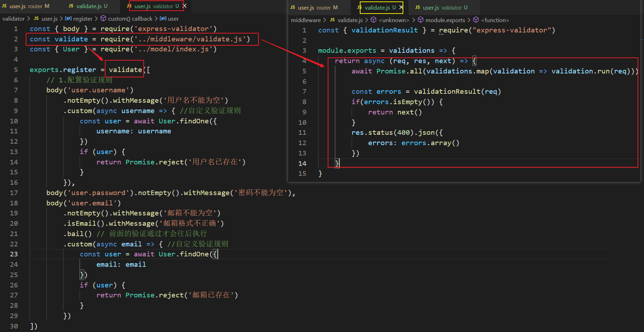
Task: Close the user.js validator tab in left editor
Action: click(184, 6)
